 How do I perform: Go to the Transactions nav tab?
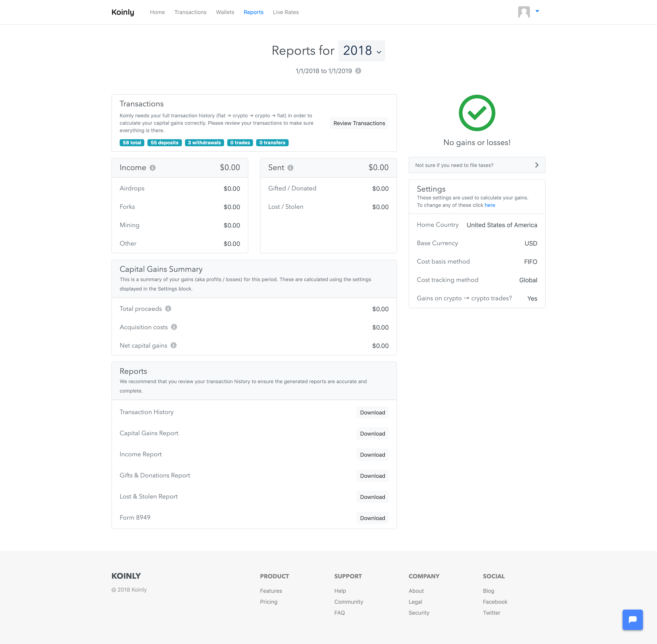click(x=190, y=12)
